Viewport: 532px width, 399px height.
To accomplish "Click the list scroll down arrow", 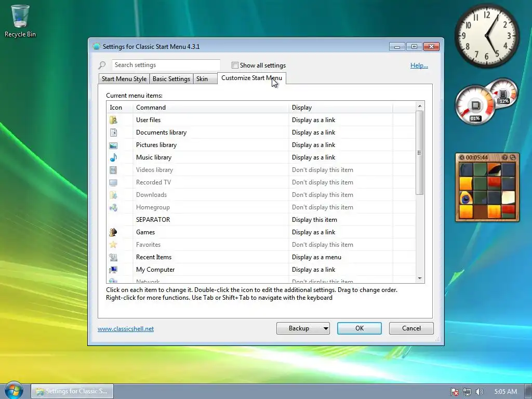I will click(420, 278).
